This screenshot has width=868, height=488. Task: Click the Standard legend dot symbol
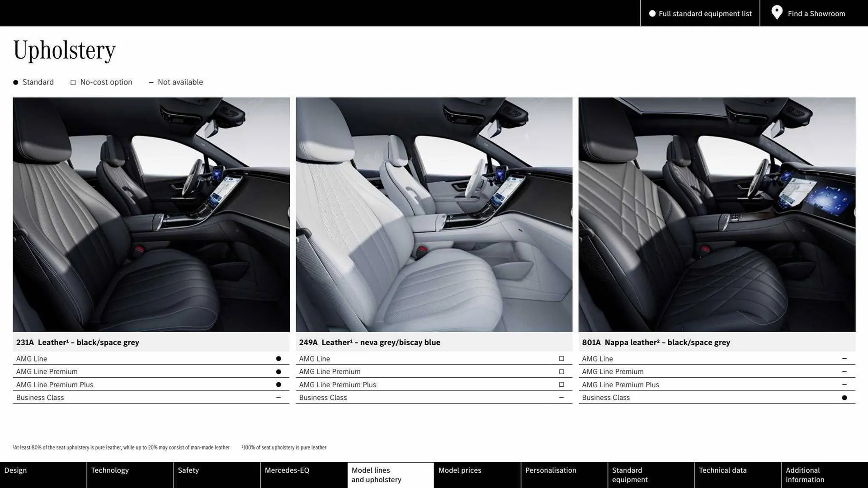pyautogui.click(x=15, y=82)
